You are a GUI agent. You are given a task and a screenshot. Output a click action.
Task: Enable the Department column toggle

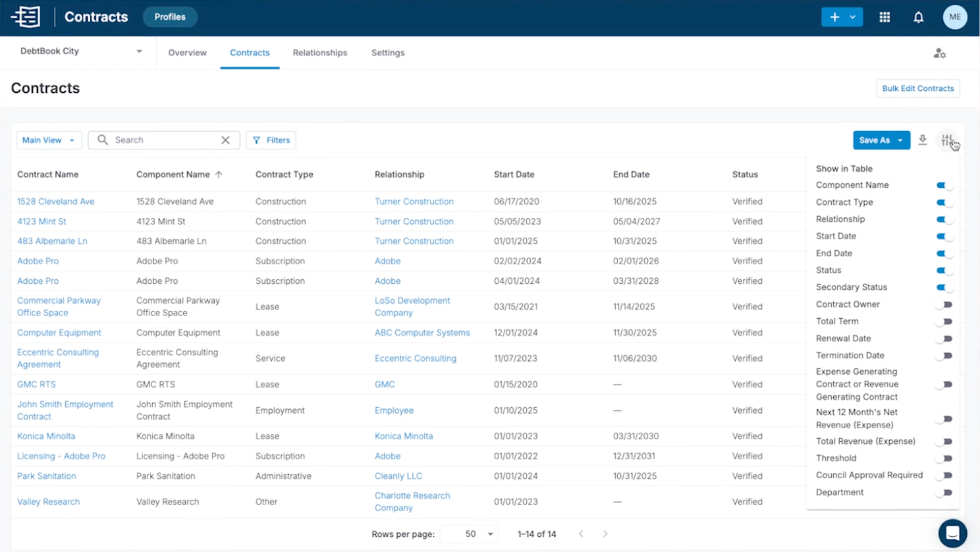944,492
